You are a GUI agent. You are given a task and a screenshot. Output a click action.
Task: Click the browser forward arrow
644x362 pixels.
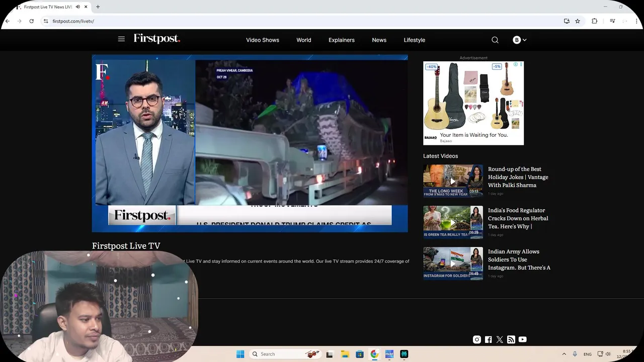(x=20, y=21)
